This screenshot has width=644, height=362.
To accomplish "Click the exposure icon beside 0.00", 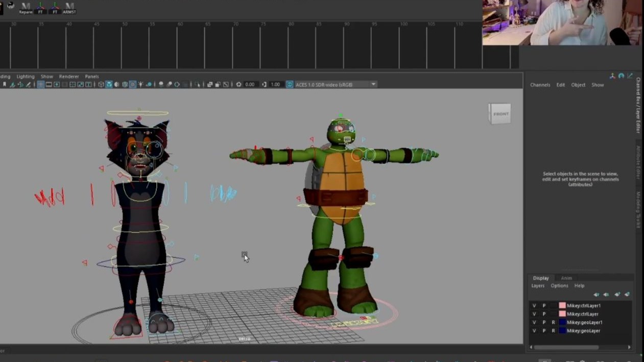I will pos(238,84).
